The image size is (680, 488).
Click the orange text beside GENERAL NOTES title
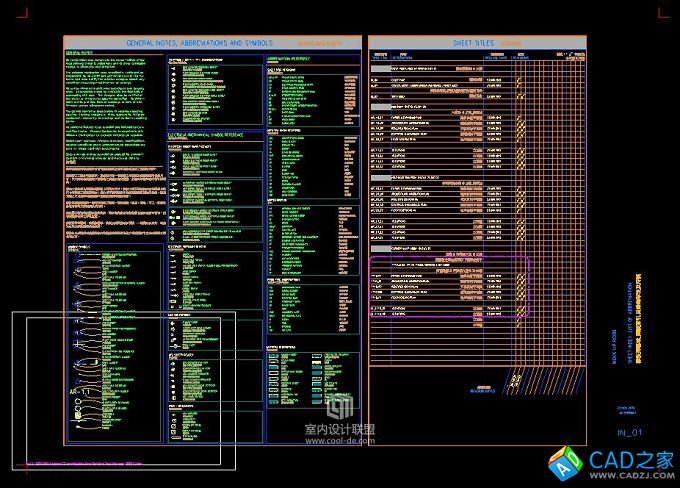[330, 44]
